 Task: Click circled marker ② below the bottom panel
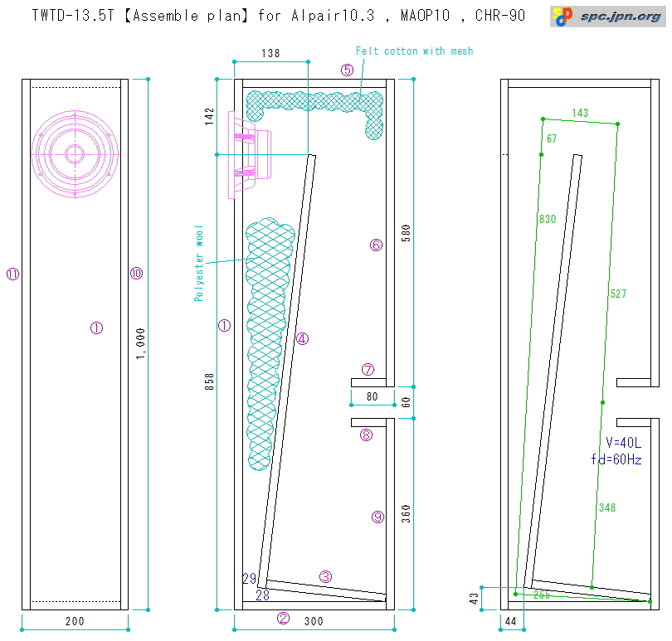pyautogui.click(x=282, y=618)
